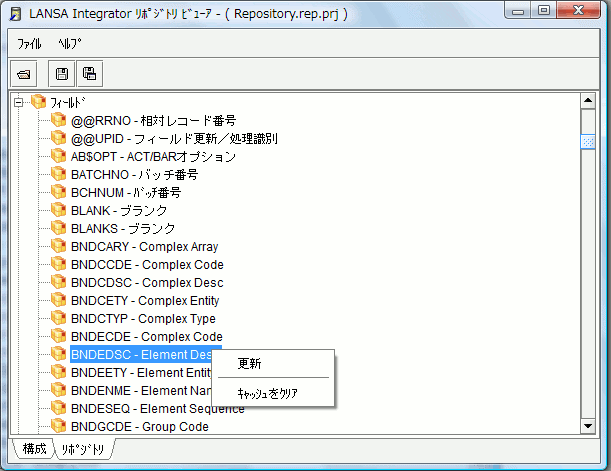Click the icon next to BNDCTYP
The height and width of the screenshot is (471, 611).
pos(58,318)
